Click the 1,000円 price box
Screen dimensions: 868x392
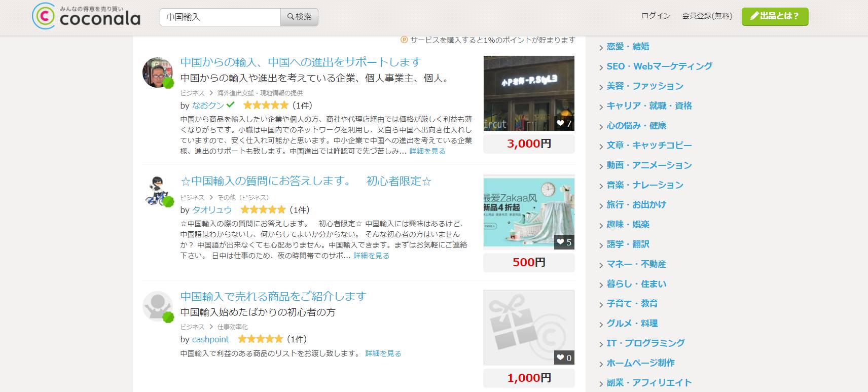click(529, 378)
